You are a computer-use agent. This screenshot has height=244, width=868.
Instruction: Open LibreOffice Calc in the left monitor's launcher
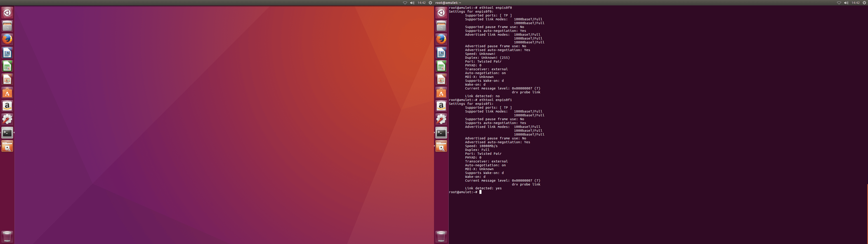click(x=7, y=66)
